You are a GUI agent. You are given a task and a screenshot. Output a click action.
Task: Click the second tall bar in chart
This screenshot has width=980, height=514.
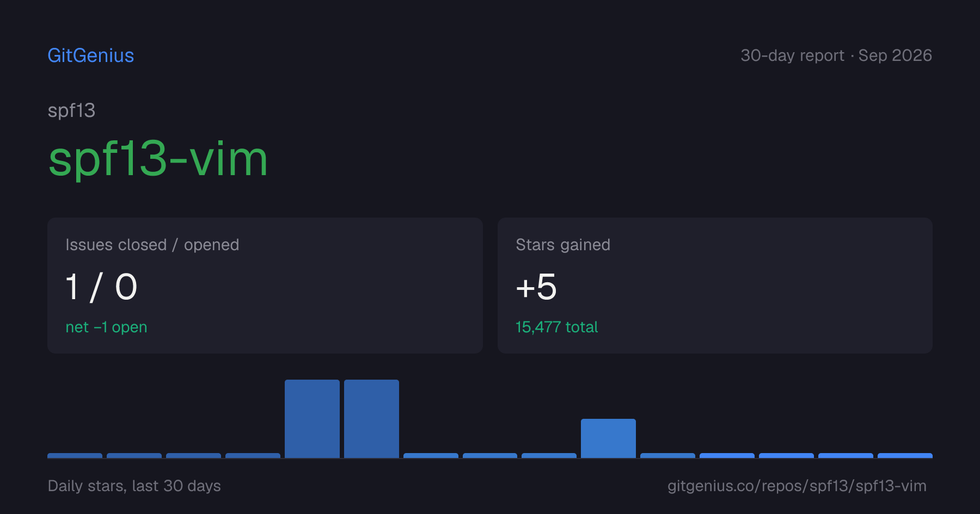click(x=371, y=419)
